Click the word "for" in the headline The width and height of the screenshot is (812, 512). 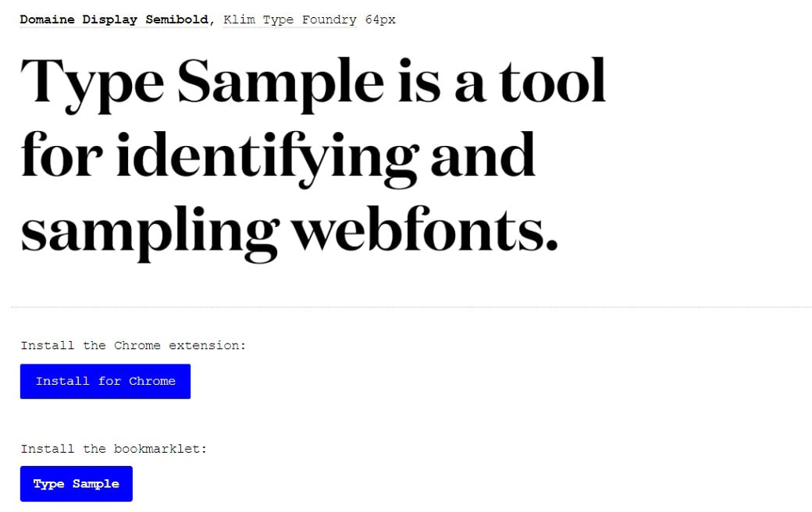tap(62, 156)
